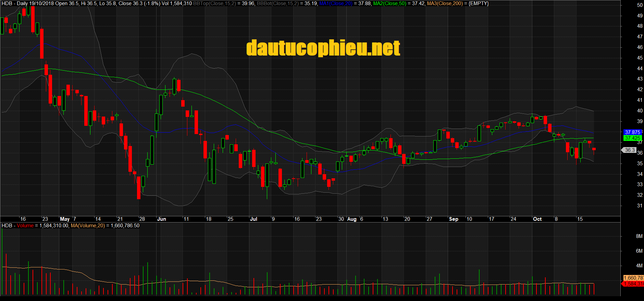Image resolution: width=644 pixels, height=301 pixels.
Task: Select the MA1(Close,20) indicator label
Action: 336,3
